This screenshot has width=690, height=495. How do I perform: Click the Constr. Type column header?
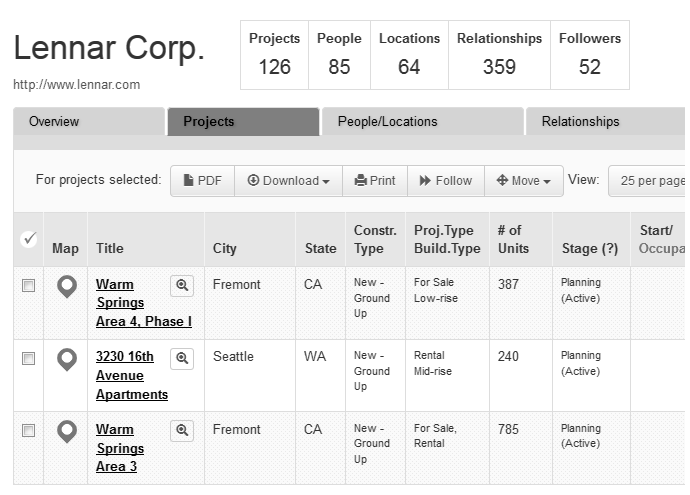coord(375,239)
